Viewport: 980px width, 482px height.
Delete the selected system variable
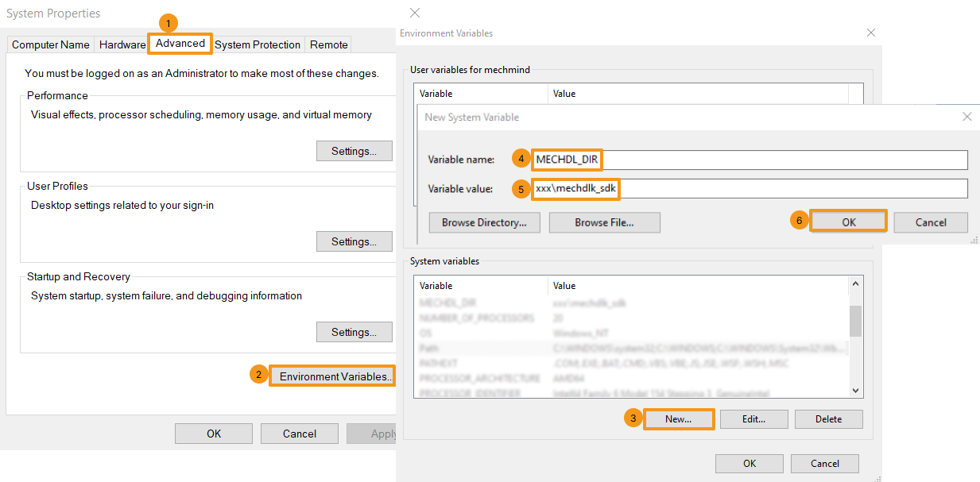pyautogui.click(x=828, y=418)
